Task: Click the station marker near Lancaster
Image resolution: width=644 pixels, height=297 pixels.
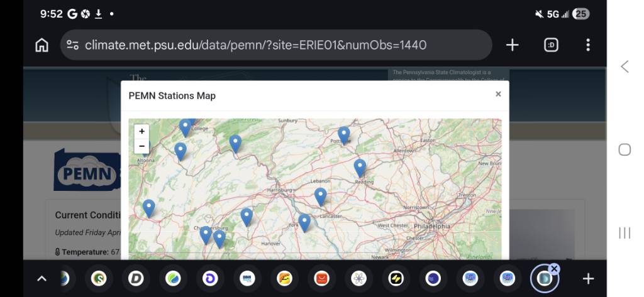Action: (321, 196)
